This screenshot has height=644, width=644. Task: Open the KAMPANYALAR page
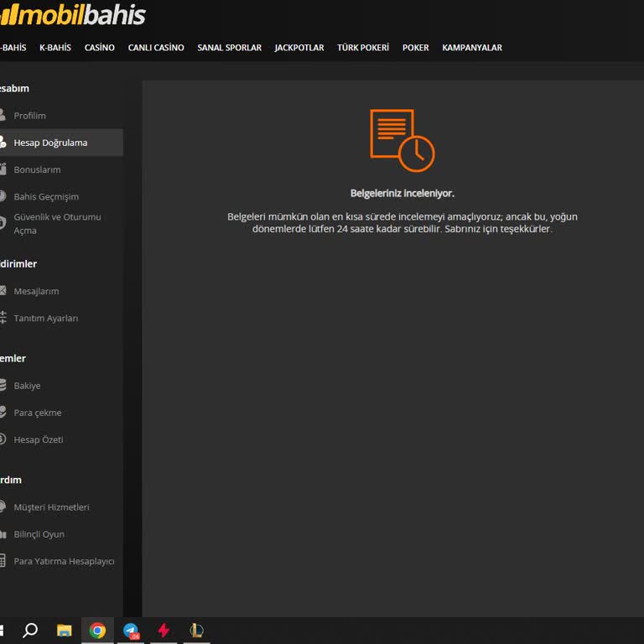coord(472,48)
